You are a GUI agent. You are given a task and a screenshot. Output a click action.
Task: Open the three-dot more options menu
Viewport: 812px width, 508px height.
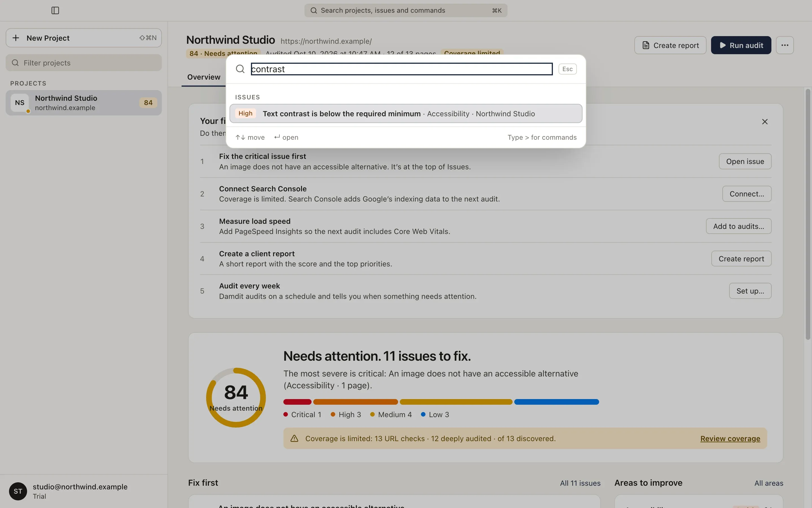point(784,45)
